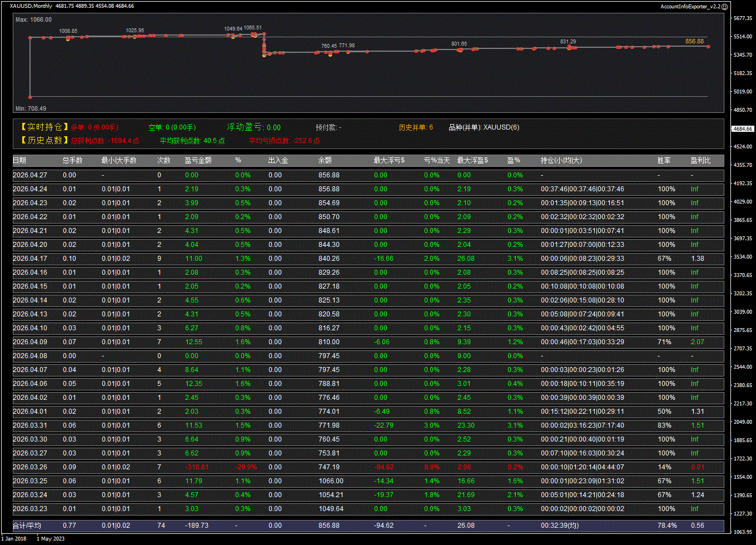Screen dimensions: 756x545
Task: Click the smiley face expert advisor icon
Action: [x=724, y=6]
